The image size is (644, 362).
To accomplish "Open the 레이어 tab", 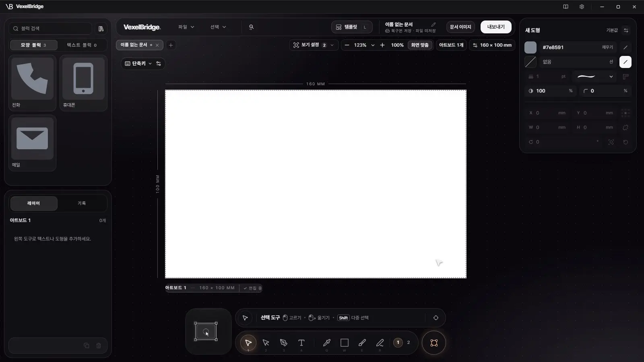I will [x=34, y=204].
